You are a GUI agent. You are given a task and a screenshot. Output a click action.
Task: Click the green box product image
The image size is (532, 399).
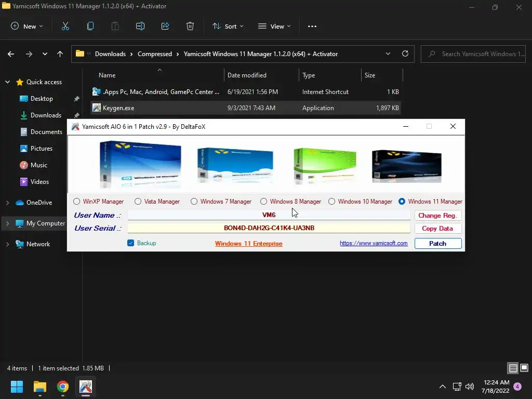(x=325, y=166)
